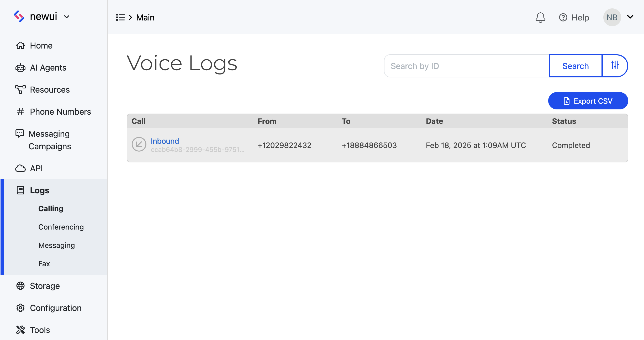Switch to the Conferencing logs section
This screenshot has width=644, height=340.
pos(61,227)
